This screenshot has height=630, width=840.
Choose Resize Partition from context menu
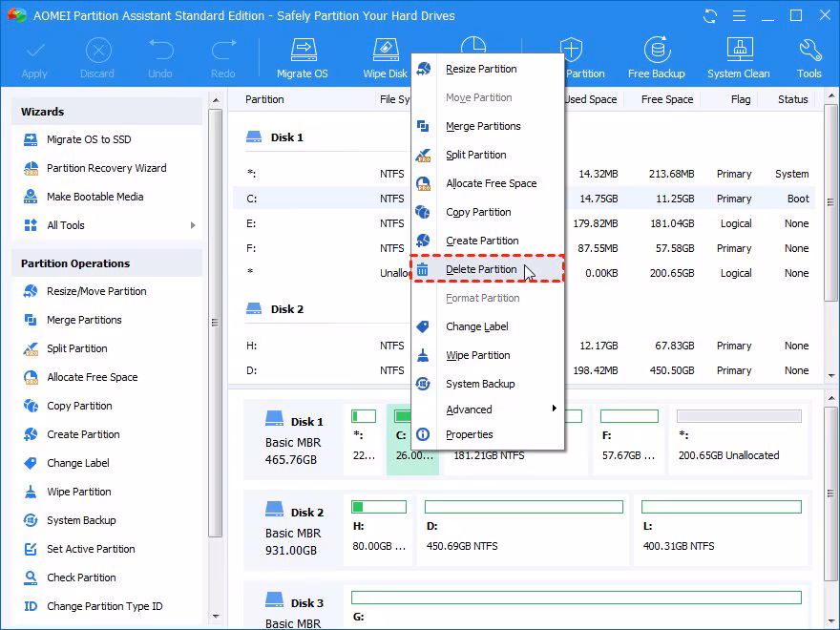click(488, 69)
